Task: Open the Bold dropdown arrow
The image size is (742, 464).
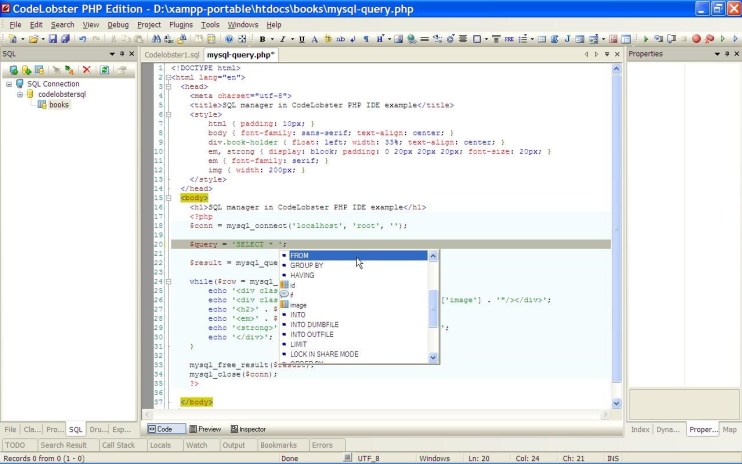Action: click(272, 39)
